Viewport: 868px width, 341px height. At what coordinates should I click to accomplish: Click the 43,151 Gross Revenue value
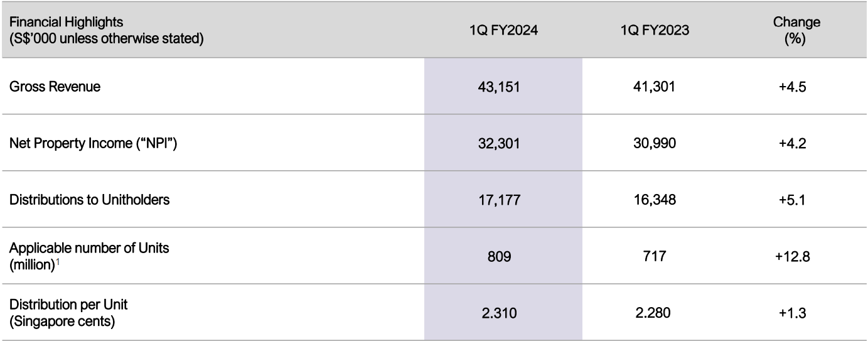(x=503, y=87)
